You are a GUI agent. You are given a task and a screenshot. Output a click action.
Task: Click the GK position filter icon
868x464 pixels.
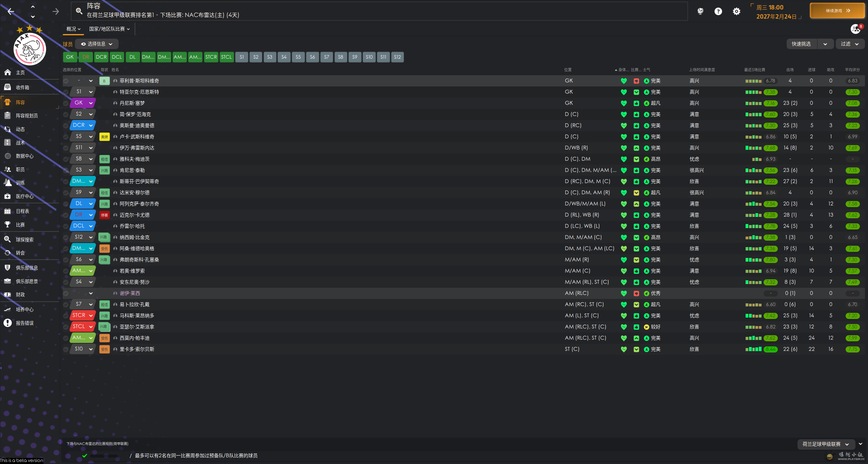coord(70,57)
